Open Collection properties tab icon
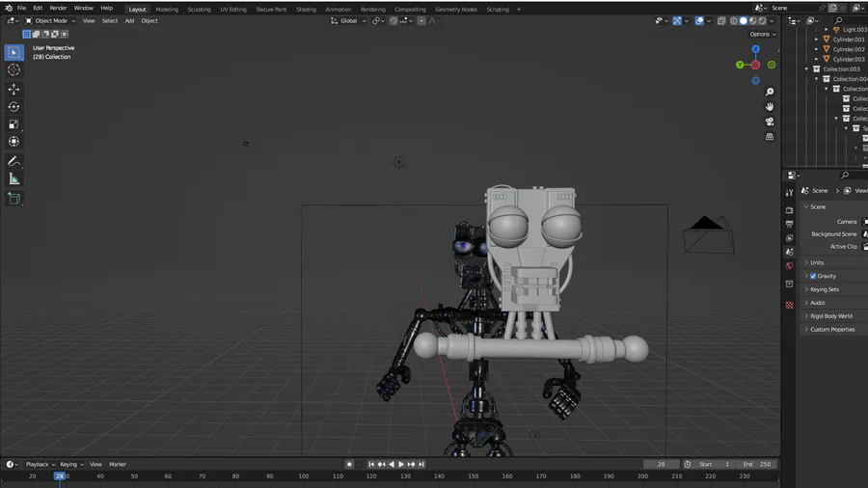Viewport: 868px width, 488px height. 789,284
